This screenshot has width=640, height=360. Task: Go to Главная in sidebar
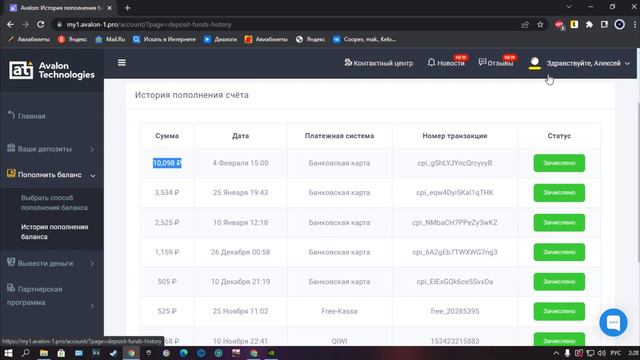tap(27, 116)
